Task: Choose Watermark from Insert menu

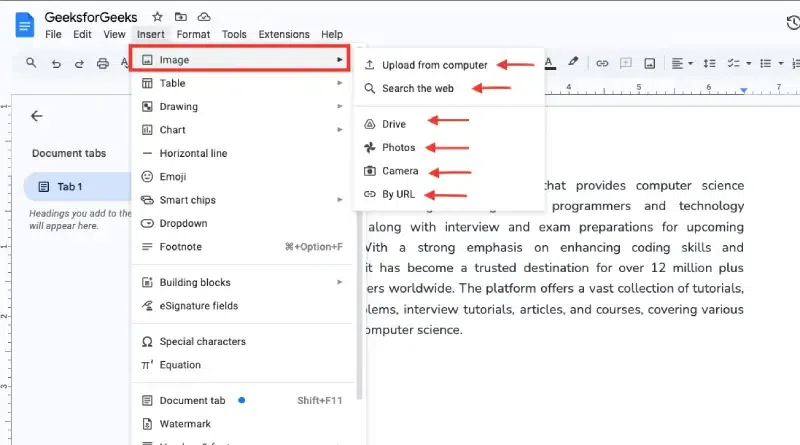Action: pos(242,424)
